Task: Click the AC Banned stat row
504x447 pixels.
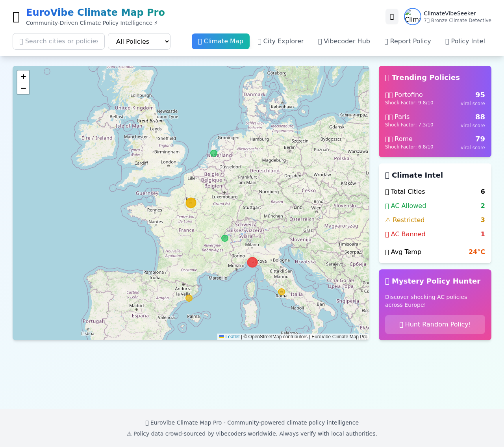Action: (x=435, y=234)
